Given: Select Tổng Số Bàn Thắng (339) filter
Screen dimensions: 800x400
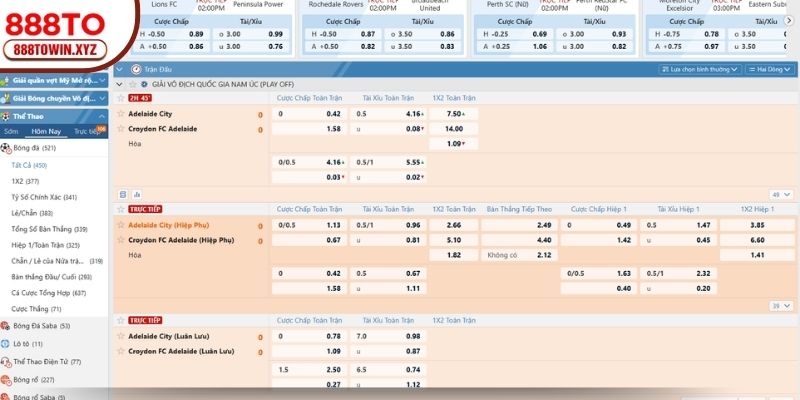Looking at the screenshot, I should [49, 229].
